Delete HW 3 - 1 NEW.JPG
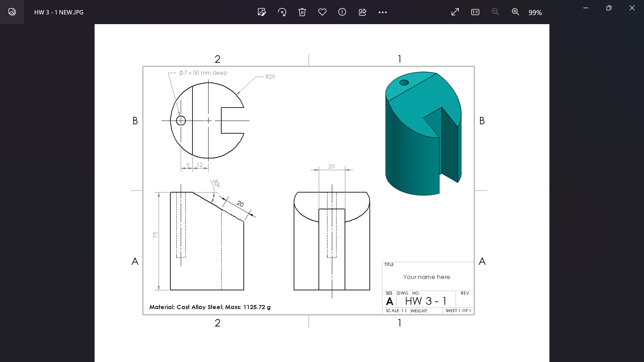644x362 pixels. pos(302,12)
